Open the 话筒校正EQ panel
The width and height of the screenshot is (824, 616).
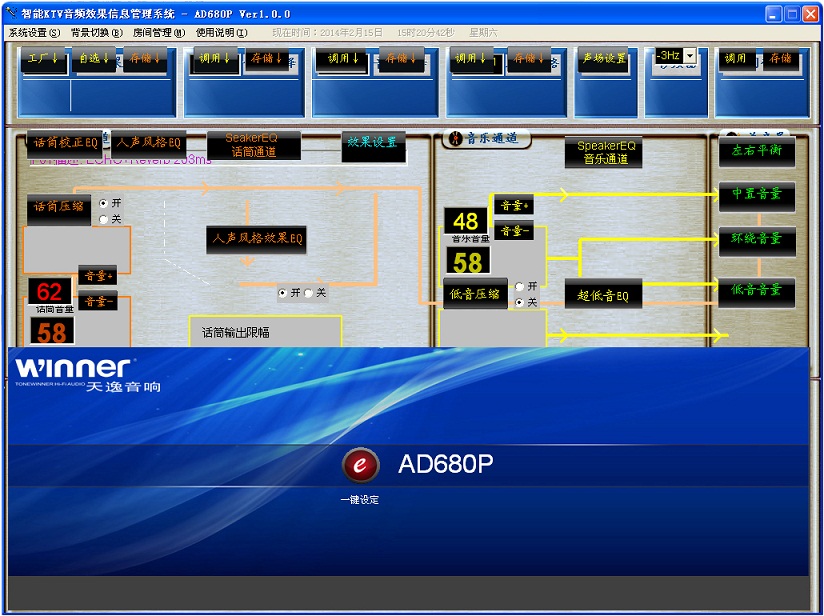coord(65,144)
